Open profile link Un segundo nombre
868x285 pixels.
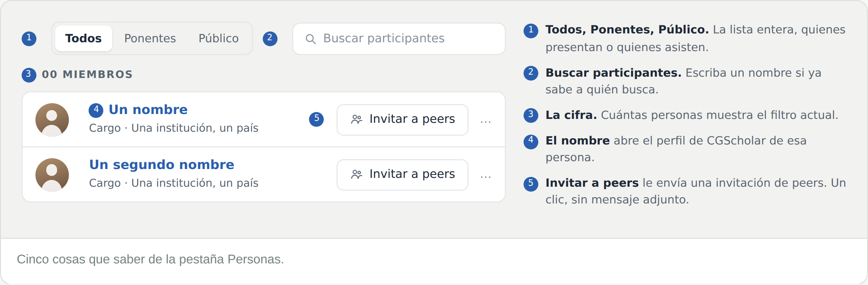coord(161,164)
